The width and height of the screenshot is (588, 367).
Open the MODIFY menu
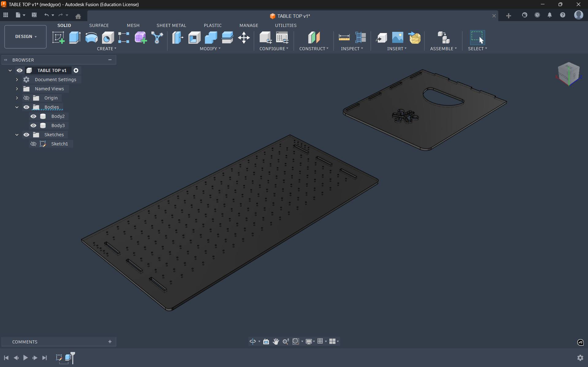[210, 49]
